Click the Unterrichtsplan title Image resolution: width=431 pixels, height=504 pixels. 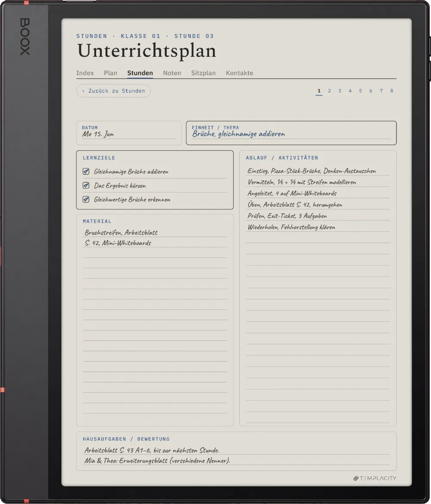pos(147,51)
